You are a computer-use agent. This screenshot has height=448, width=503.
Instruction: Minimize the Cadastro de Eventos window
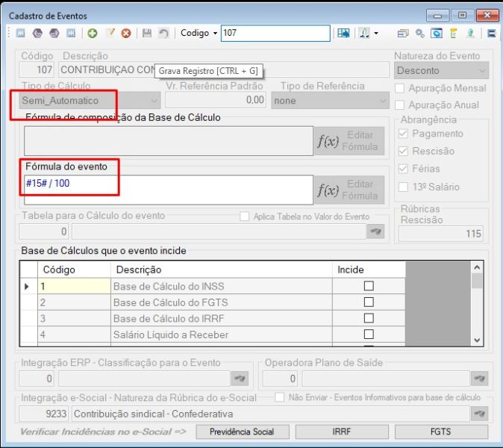(437, 16)
